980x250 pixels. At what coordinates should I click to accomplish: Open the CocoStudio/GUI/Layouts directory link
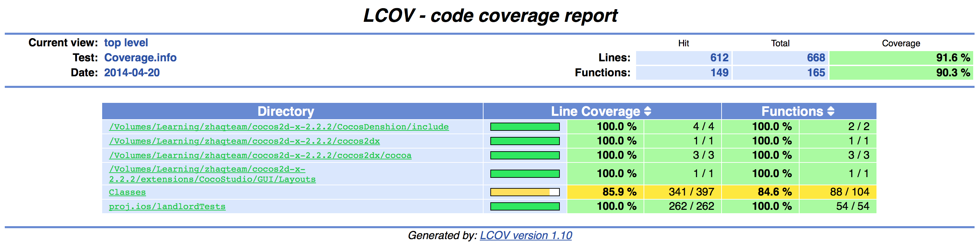point(212,174)
